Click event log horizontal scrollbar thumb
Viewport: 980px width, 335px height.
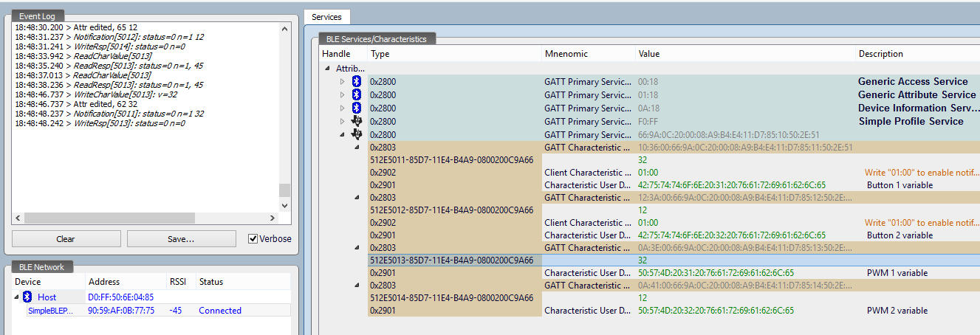[109, 218]
